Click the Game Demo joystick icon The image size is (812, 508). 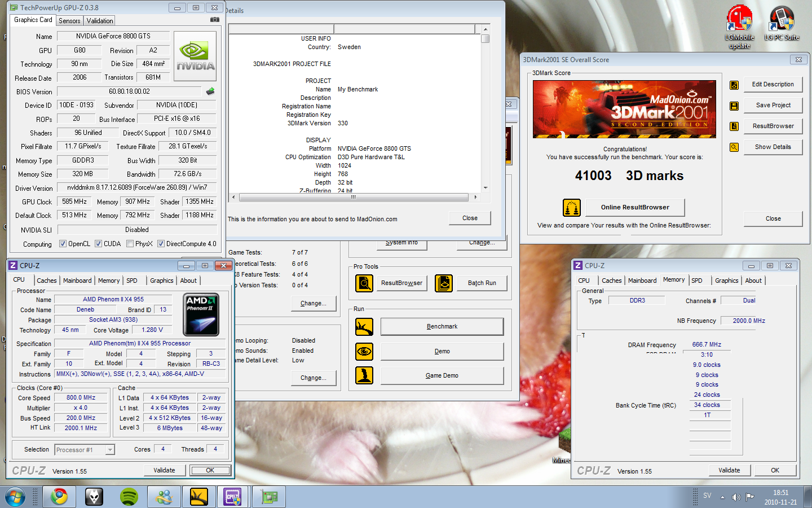(364, 375)
